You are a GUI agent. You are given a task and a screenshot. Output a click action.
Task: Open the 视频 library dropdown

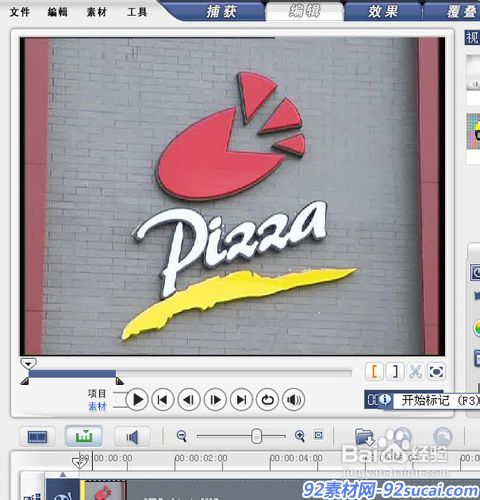(x=472, y=37)
